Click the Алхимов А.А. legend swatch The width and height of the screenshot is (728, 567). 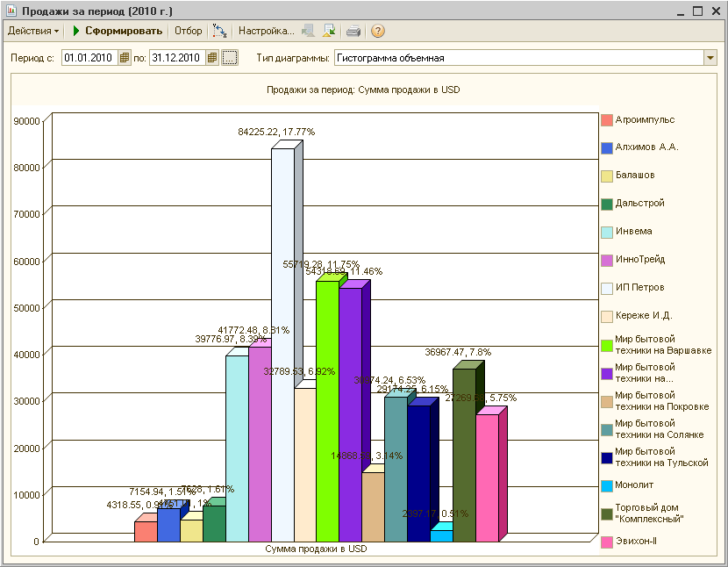click(607, 148)
